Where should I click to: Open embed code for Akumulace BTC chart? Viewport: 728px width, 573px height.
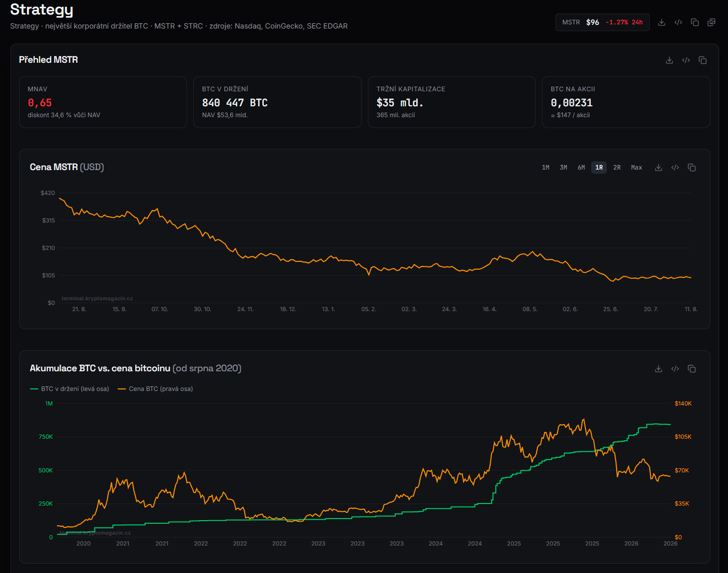675,369
